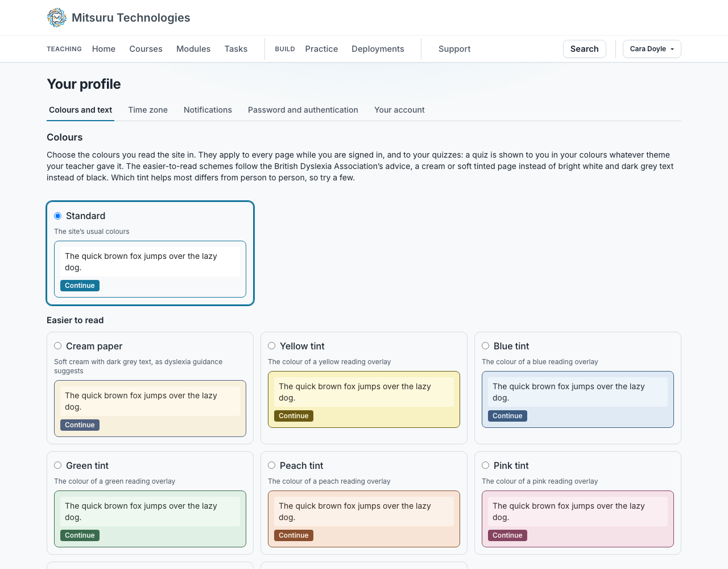Viewport: 728px width, 569px height.
Task: Select the Yellow tint radio button
Action: (271, 346)
